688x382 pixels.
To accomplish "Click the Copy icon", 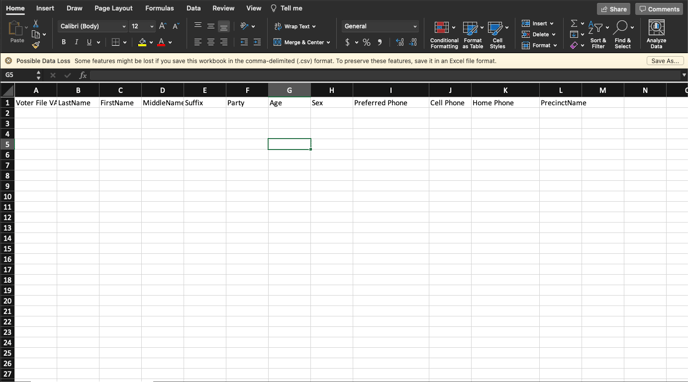I will [36, 34].
